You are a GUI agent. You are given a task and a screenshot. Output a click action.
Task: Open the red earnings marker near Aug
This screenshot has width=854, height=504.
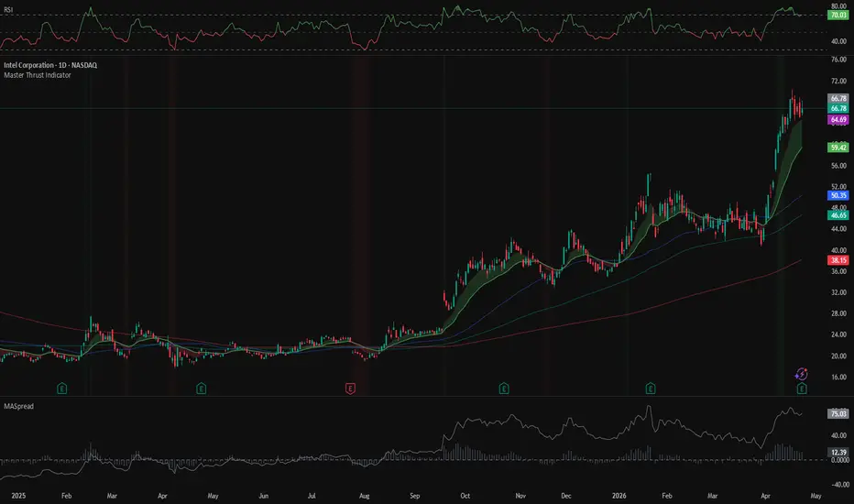tap(350, 389)
